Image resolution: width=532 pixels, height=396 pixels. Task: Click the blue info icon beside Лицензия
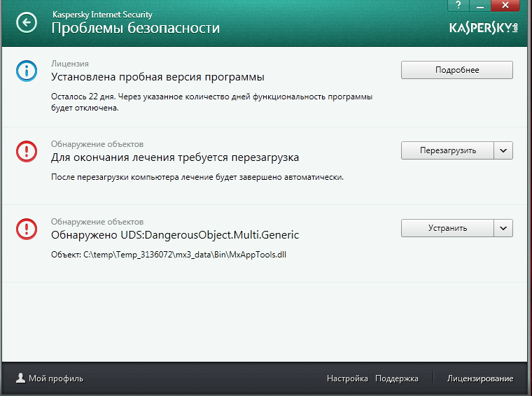27,71
